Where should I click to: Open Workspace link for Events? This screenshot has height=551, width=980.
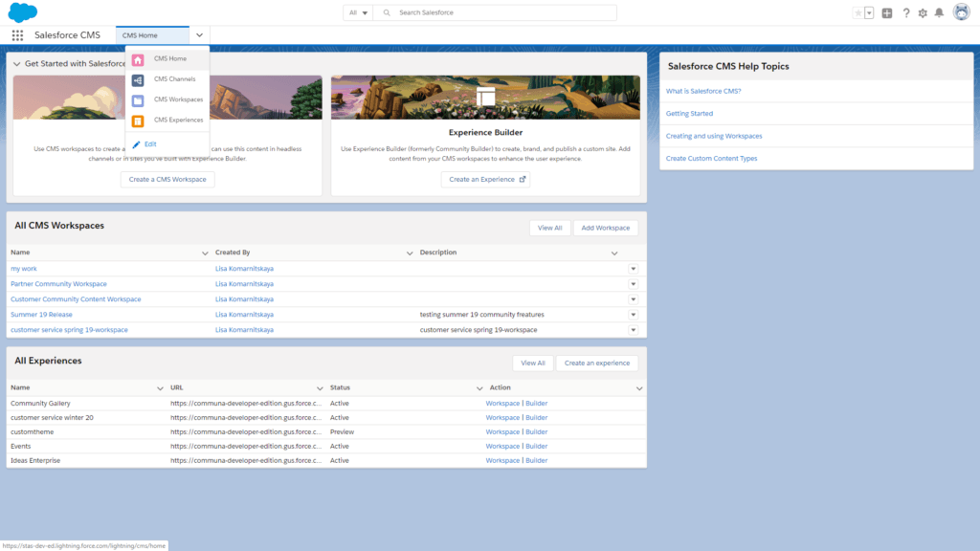(x=502, y=446)
